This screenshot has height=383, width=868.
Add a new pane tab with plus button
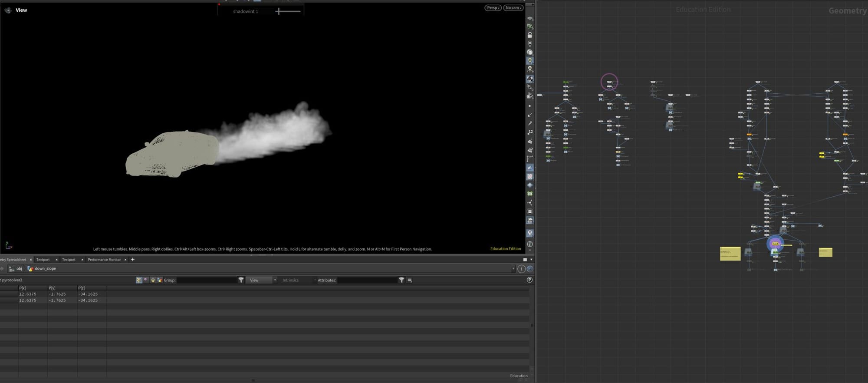click(133, 259)
